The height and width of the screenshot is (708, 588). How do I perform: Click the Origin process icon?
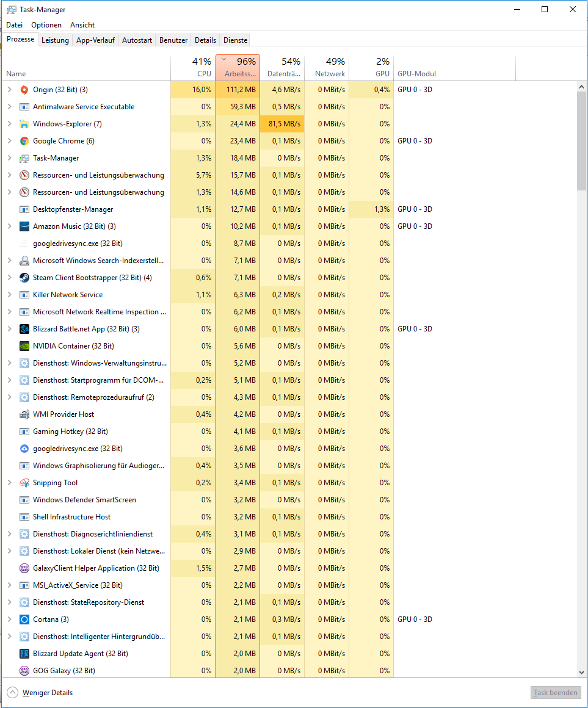(24, 90)
